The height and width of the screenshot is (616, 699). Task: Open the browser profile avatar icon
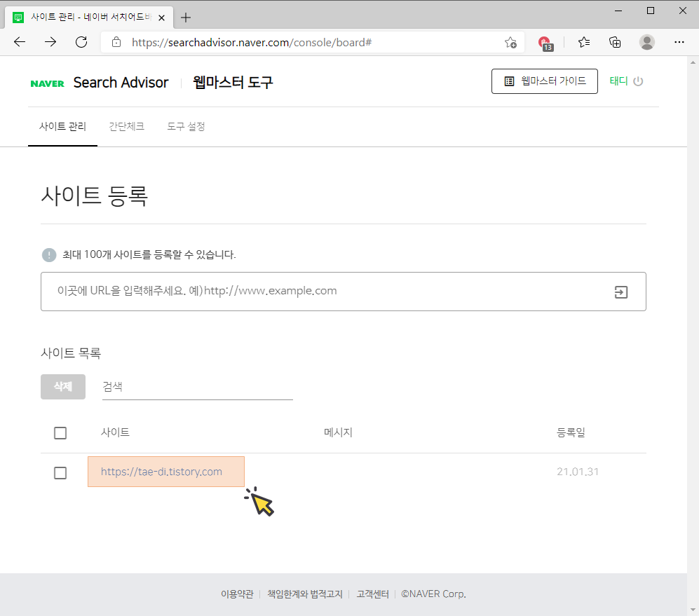point(646,42)
